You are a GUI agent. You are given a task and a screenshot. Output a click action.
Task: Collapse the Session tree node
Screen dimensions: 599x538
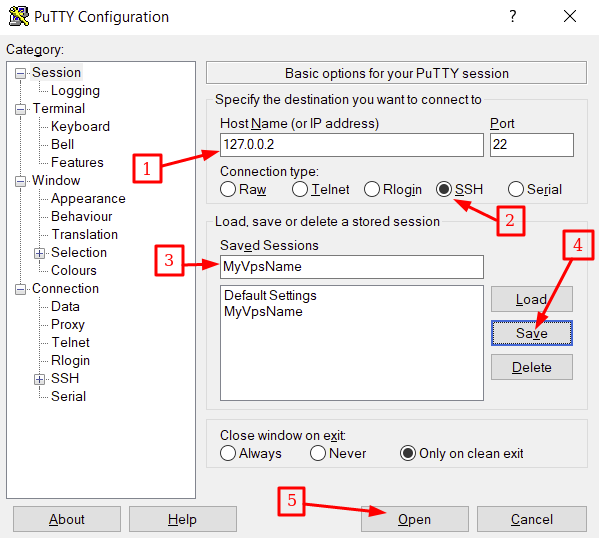(x=20, y=73)
